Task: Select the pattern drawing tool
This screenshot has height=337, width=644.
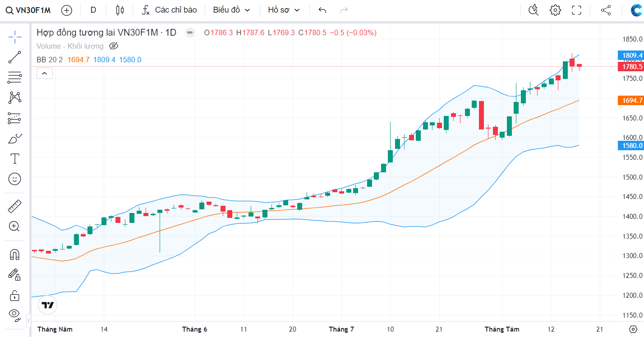Action: click(15, 97)
